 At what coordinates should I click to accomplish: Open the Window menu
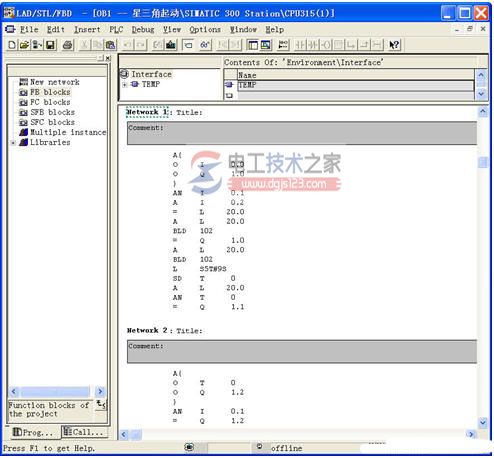(243, 30)
